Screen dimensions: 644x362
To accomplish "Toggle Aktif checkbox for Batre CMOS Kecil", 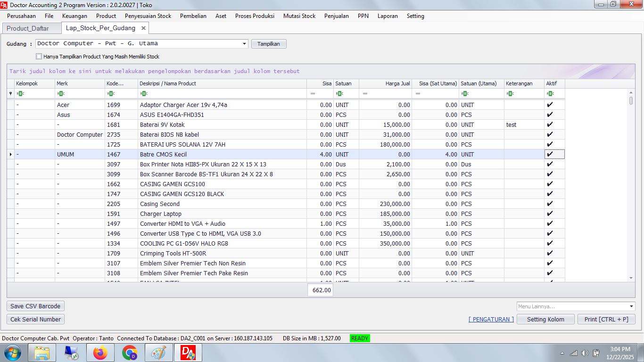I will click(x=550, y=155).
